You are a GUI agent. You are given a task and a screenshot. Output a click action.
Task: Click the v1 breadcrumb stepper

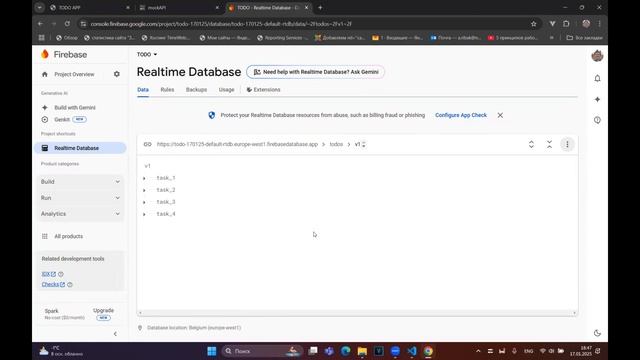(x=360, y=144)
